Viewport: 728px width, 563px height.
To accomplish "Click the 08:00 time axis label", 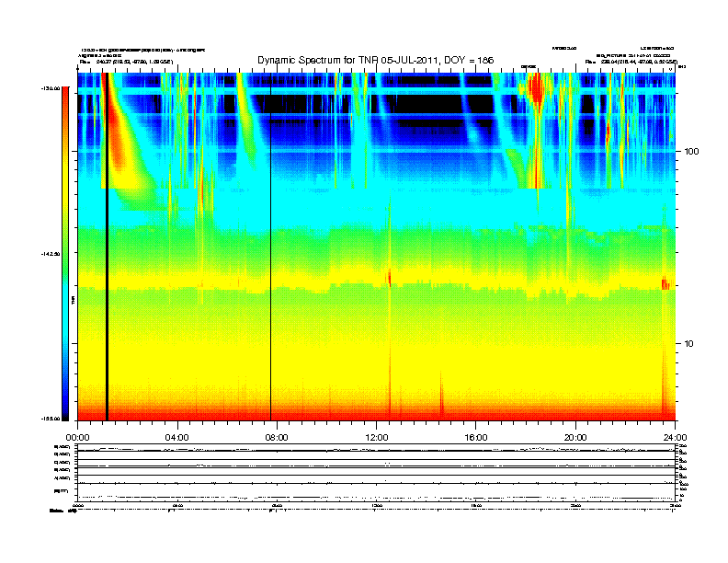I will 277,438.
